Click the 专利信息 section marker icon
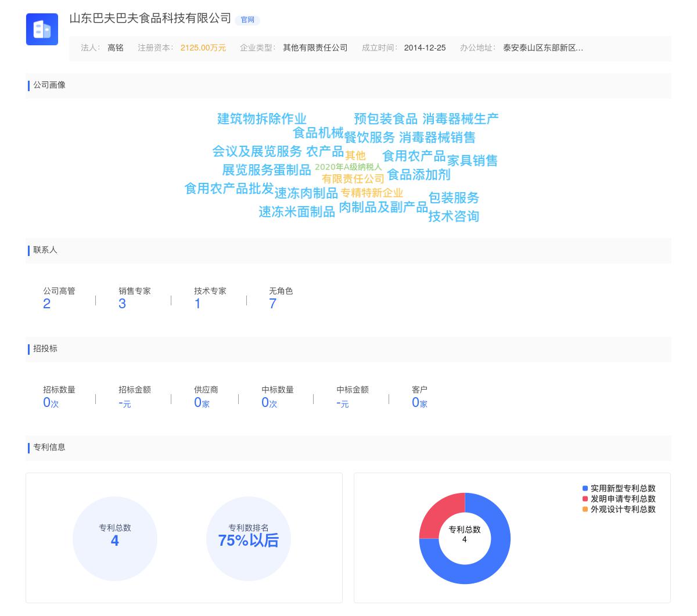 tap(28, 448)
